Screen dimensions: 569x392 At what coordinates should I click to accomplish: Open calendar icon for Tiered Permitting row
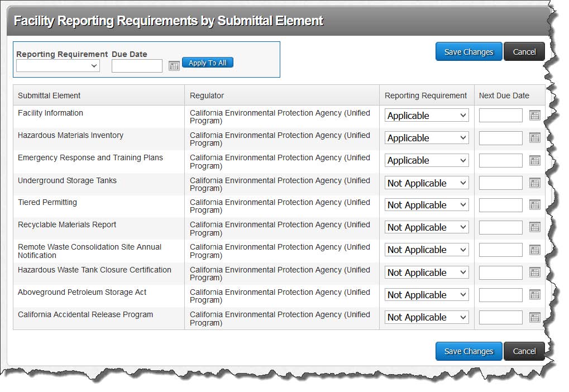pos(534,205)
